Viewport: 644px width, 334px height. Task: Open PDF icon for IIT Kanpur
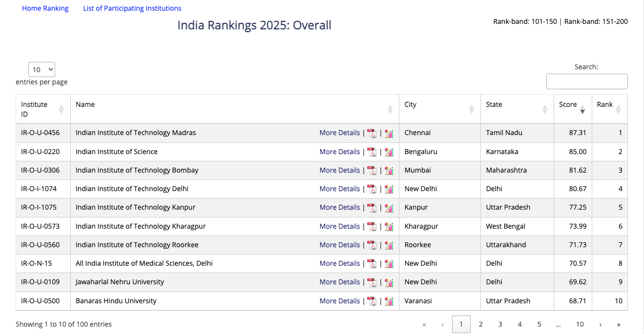[x=372, y=208]
